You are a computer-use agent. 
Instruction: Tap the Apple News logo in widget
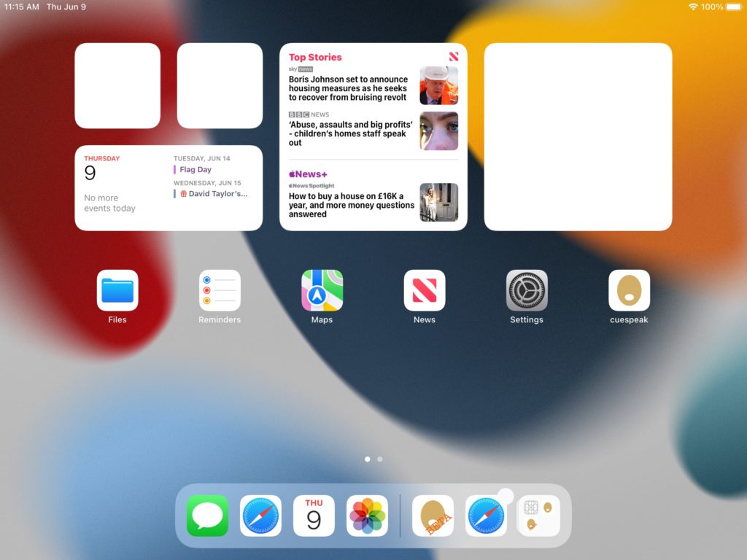[x=454, y=57]
